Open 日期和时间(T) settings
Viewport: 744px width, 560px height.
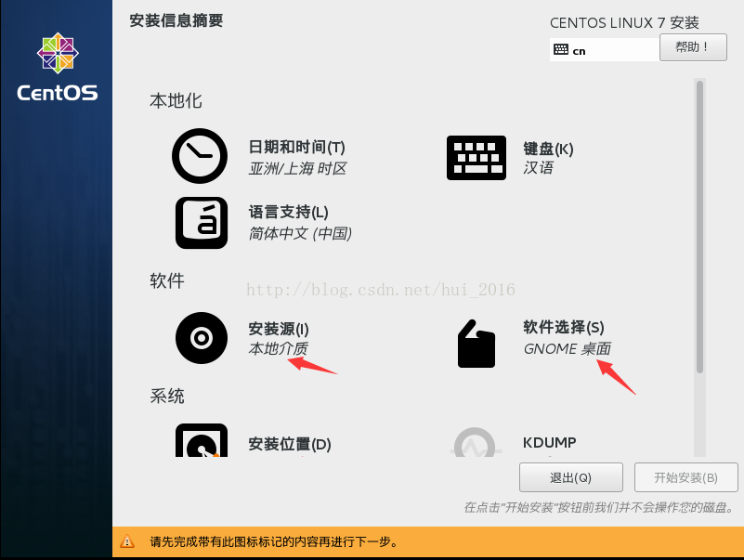point(296,147)
